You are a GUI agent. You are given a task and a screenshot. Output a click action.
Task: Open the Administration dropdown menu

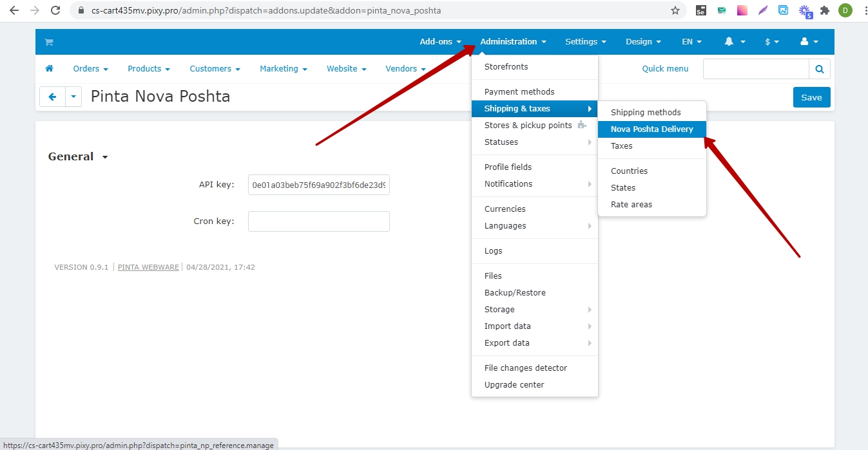[513, 41]
